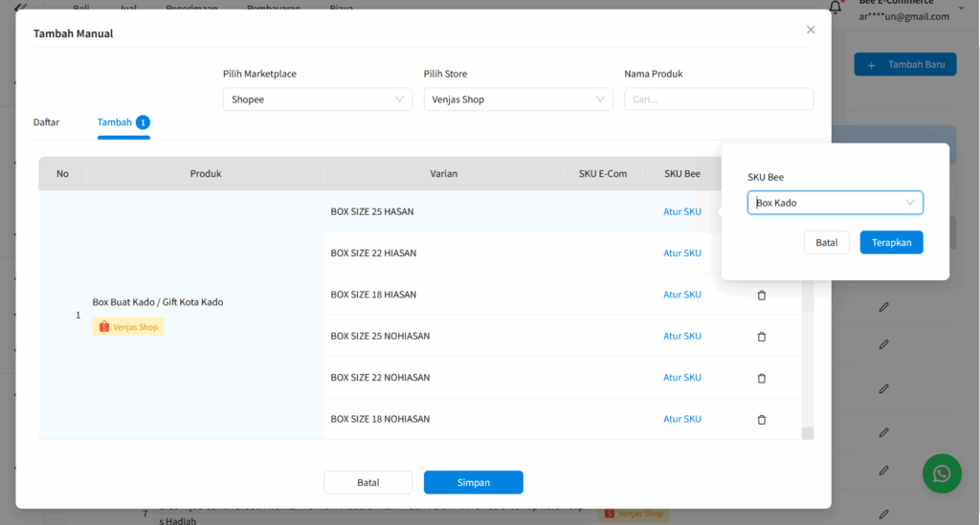Click the Venjas Shop store badge

pos(128,326)
